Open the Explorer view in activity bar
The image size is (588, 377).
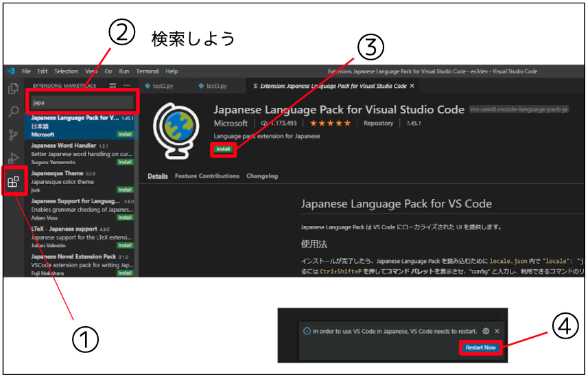pos(13,89)
